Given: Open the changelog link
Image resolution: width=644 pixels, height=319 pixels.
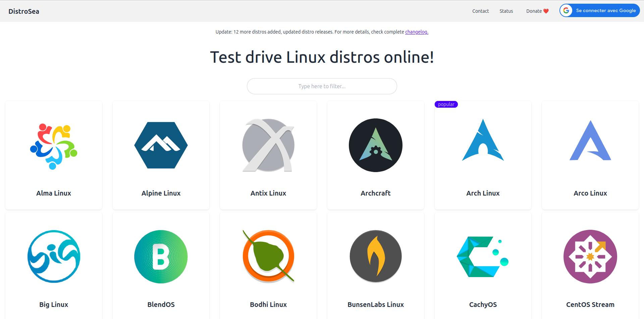Looking at the screenshot, I should click(x=417, y=32).
